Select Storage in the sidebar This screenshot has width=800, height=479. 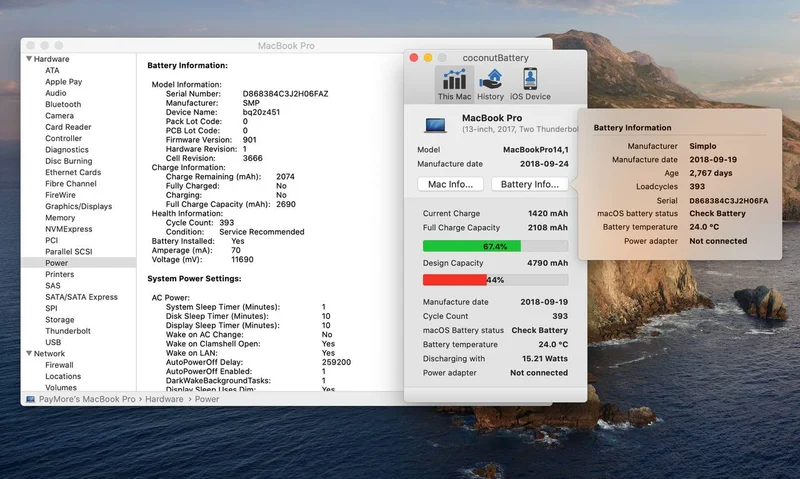(60, 319)
